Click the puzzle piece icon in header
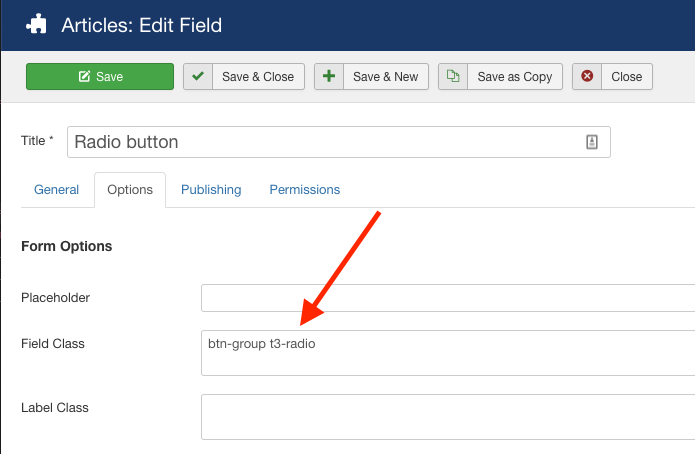695x454 pixels. click(x=37, y=24)
